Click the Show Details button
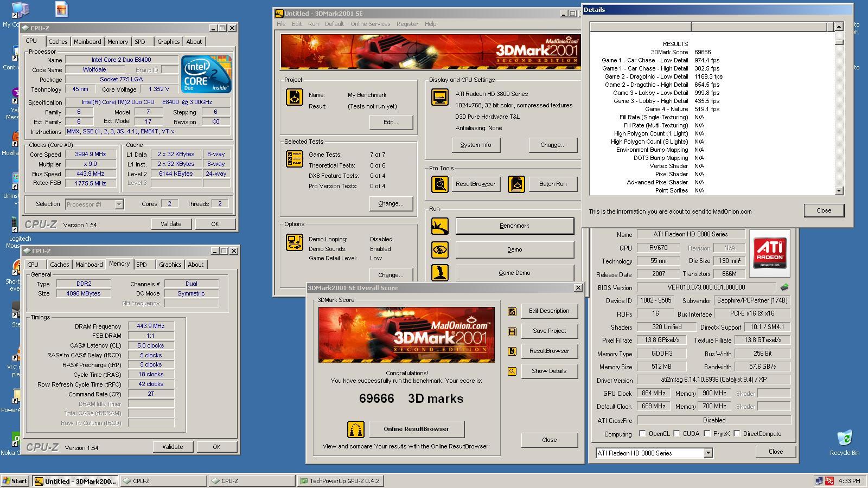The image size is (868, 488). pos(549,371)
